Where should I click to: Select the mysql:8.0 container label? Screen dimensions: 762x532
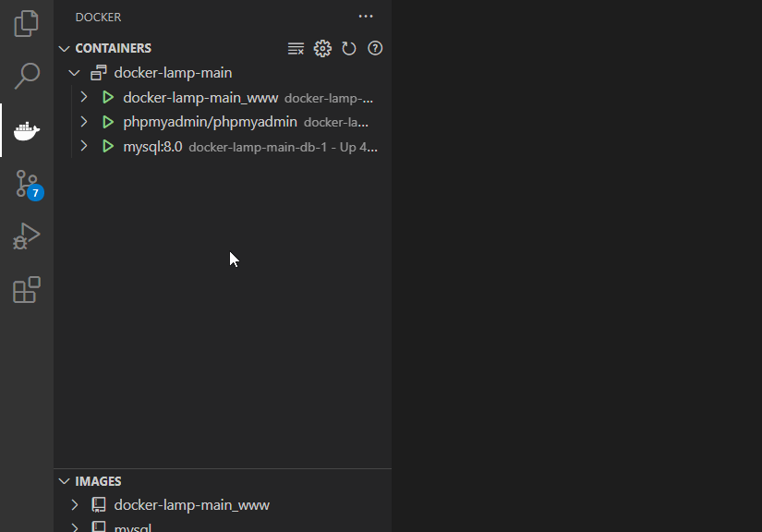152,147
